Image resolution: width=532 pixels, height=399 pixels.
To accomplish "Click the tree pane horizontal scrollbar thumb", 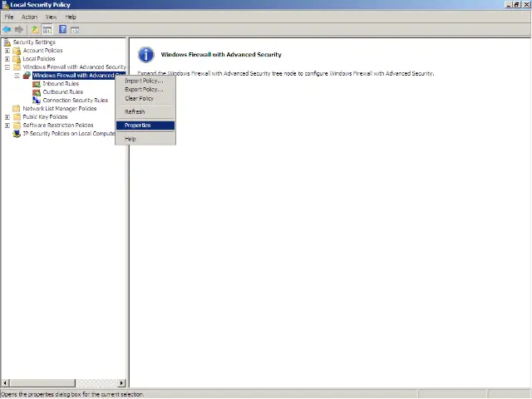I will pos(42,382).
